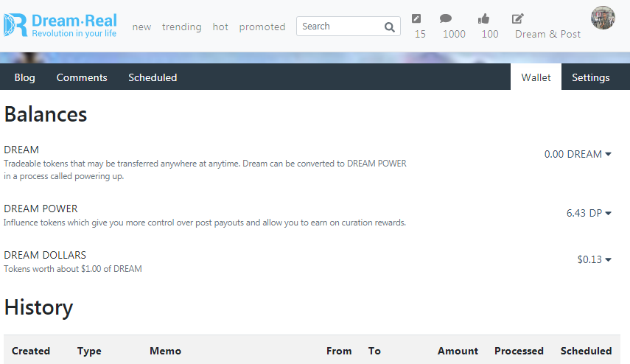
Task: Open the Settings tab
Action: pos(591,77)
